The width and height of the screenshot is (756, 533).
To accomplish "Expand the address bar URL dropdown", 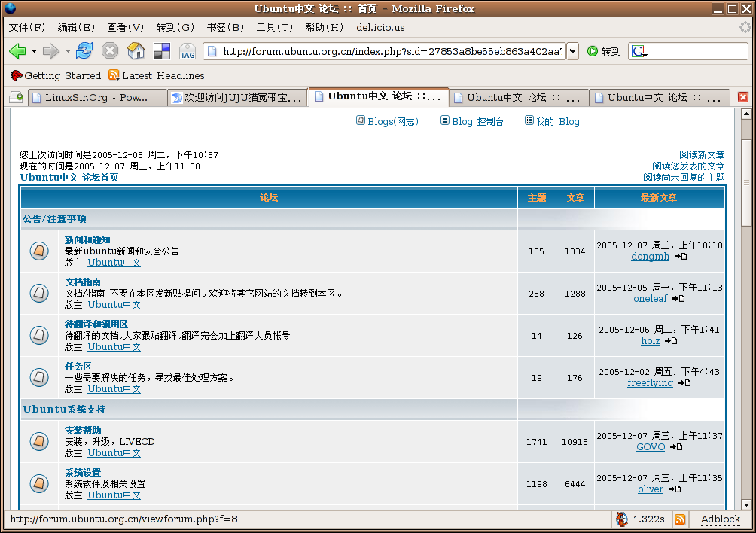I will tap(572, 51).
